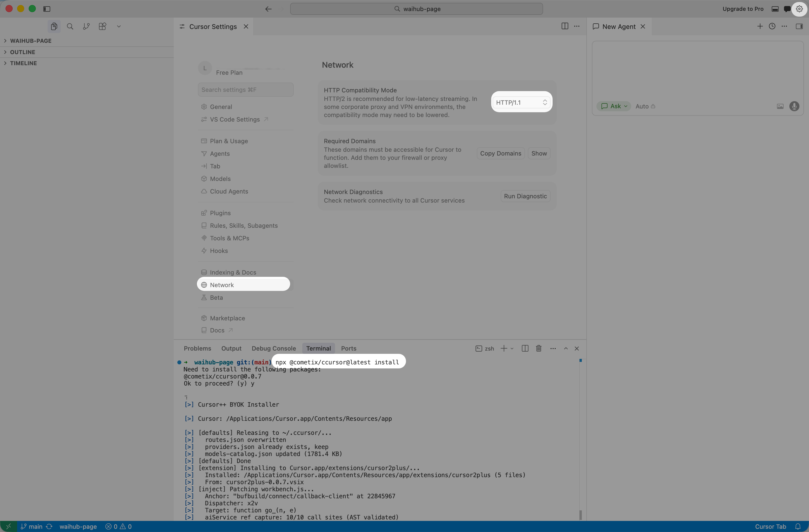Click Upgrade to Pro
This screenshot has width=809, height=532.
(x=743, y=9)
